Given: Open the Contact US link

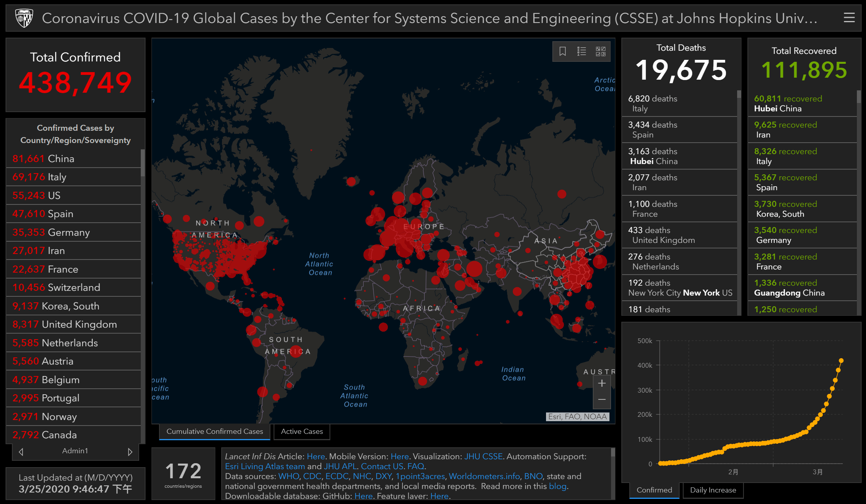Looking at the screenshot, I should 382,466.
